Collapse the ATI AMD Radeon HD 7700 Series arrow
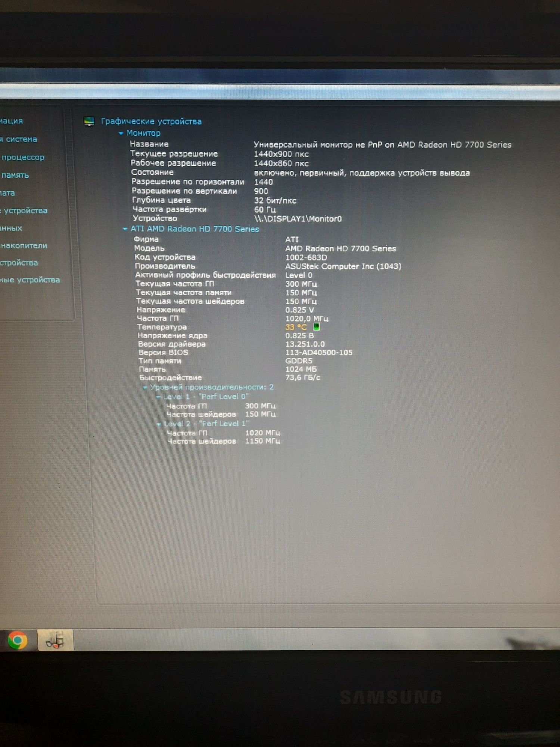This screenshot has height=747, width=560. click(125, 229)
